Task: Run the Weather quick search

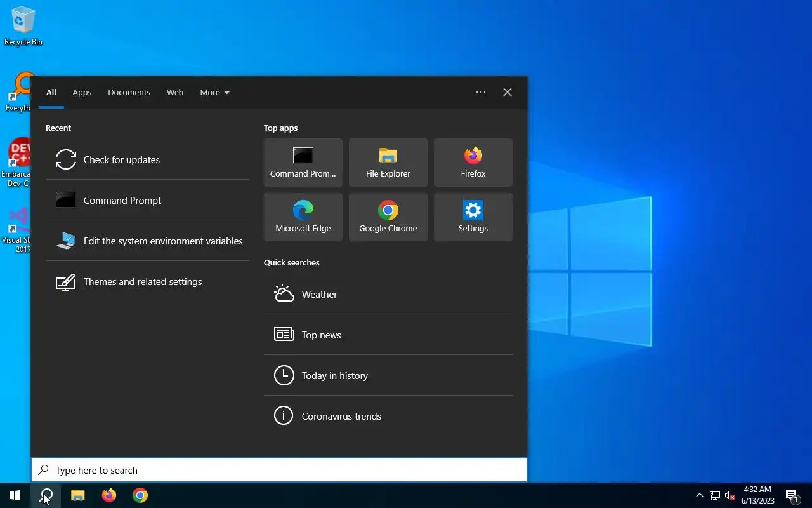Action: (x=388, y=294)
